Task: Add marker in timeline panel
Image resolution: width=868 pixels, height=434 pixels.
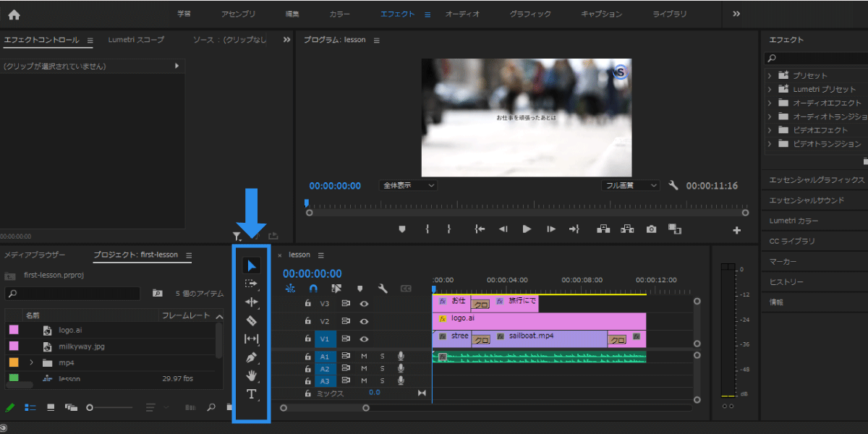Action: pos(359,289)
